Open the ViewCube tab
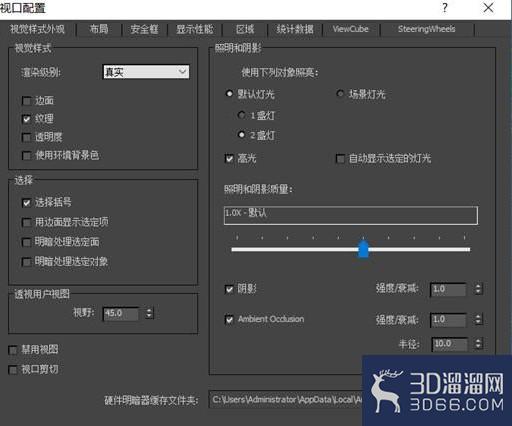Image resolution: width=512 pixels, height=426 pixels. pyautogui.click(x=351, y=29)
